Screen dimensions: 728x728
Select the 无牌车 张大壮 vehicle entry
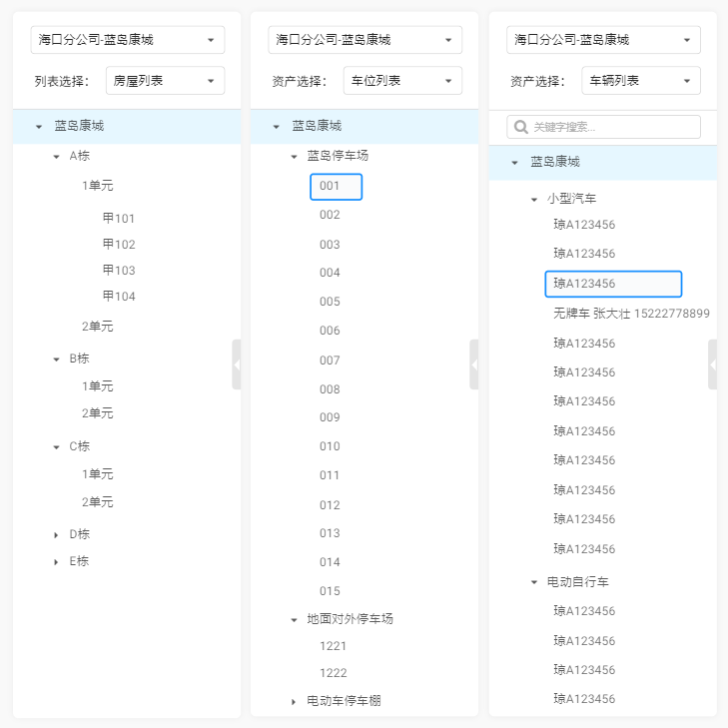pos(631,314)
